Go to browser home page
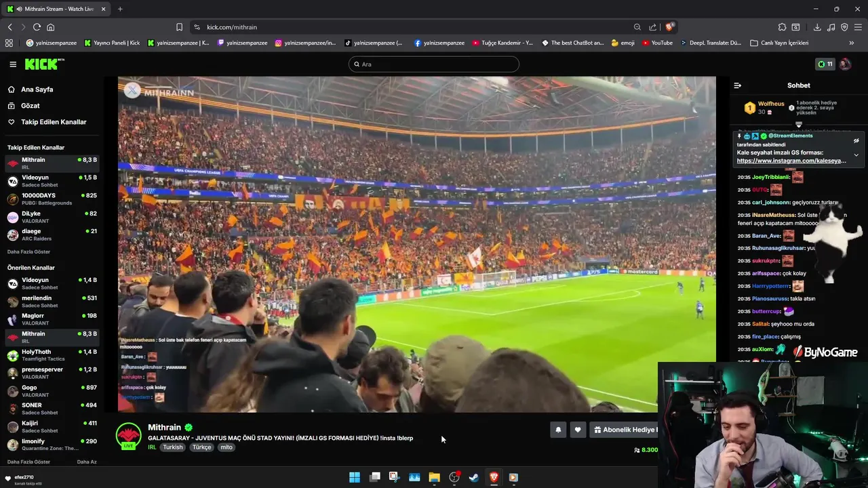This screenshot has height=488, width=868. point(50,27)
